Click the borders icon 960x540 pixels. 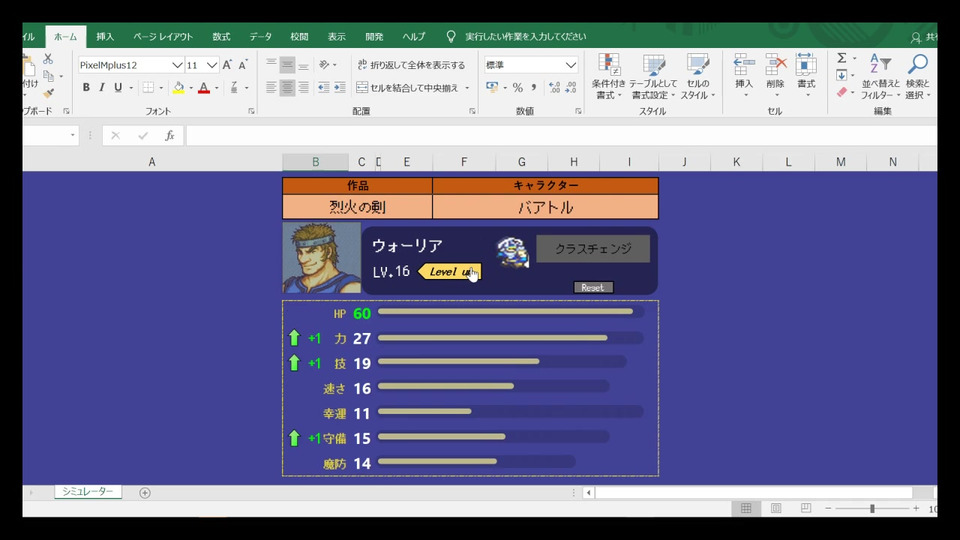pos(148,88)
